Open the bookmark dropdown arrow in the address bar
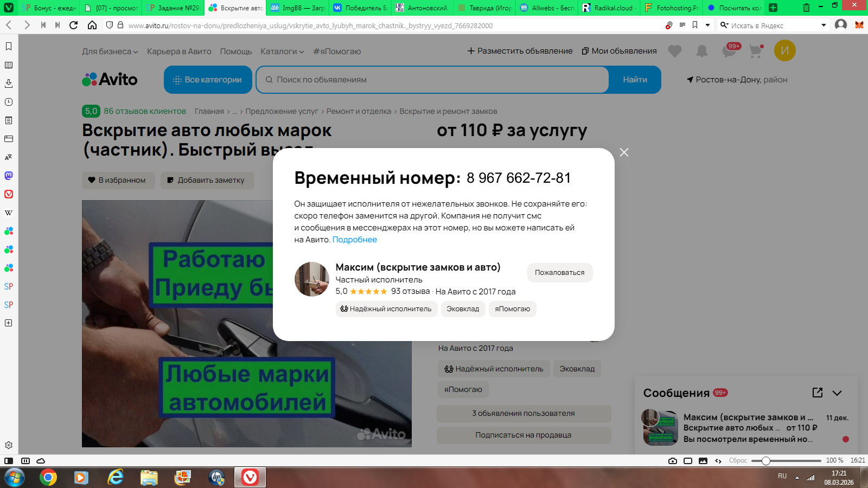The image size is (868, 488). [x=707, y=25]
